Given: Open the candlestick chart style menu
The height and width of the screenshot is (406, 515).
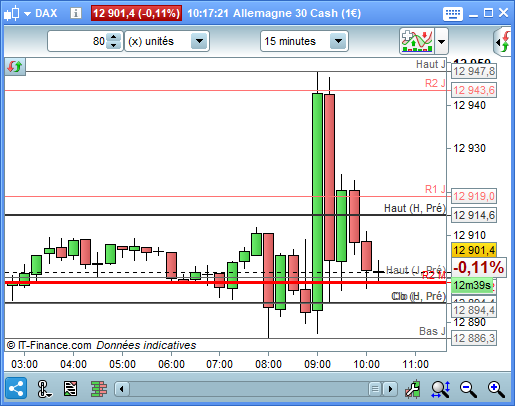Looking at the screenshot, I should pos(12,14).
